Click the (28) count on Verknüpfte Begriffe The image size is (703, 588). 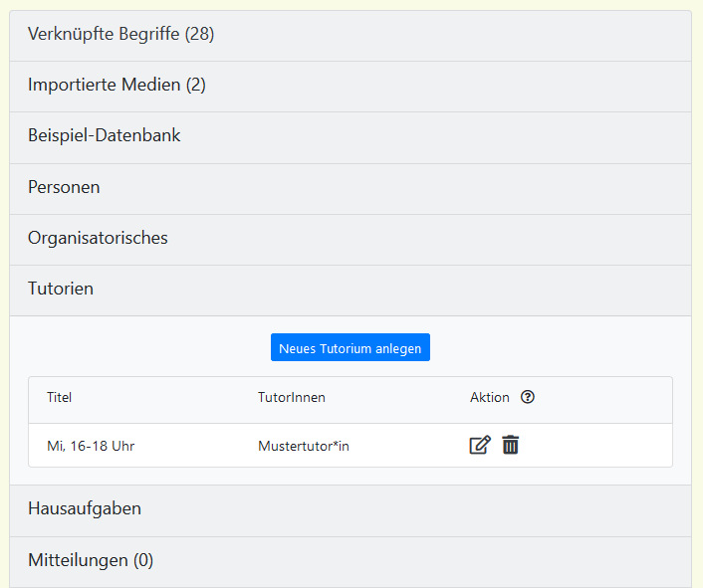(x=199, y=35)
